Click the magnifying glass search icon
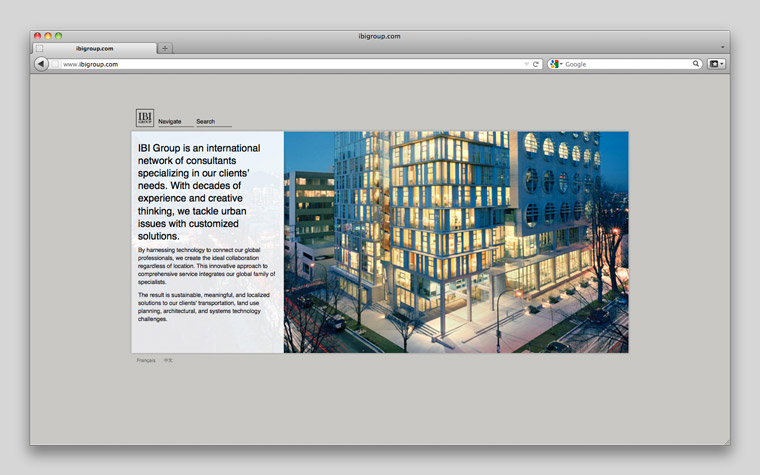The image size is (760, 475). (696, 64)
